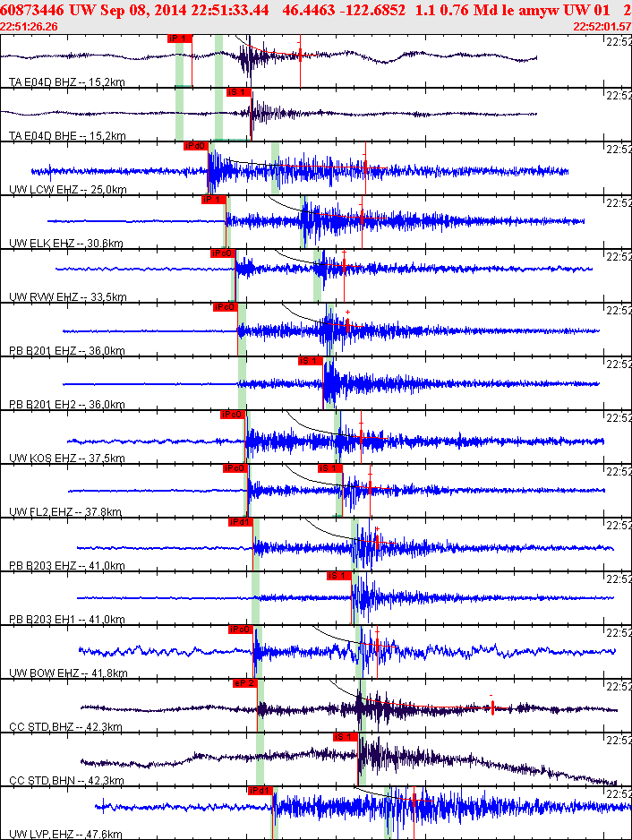The height and width of the screenshot is (840, 632).
Task: Click the red coda end marker on BOW EHZ
Action: [x=377, y=645]
